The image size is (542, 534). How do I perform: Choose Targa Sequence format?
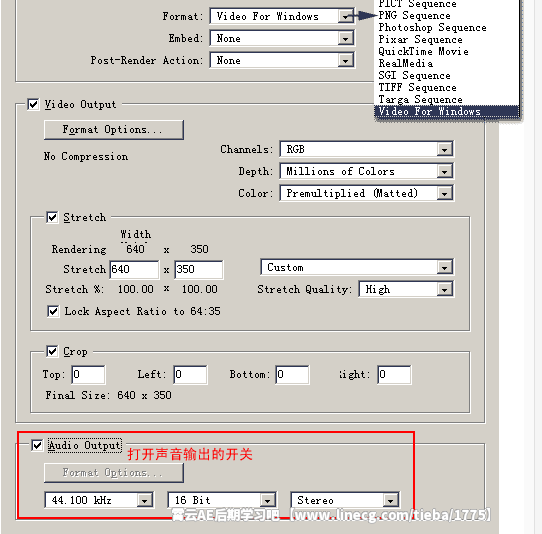point(420,100)
